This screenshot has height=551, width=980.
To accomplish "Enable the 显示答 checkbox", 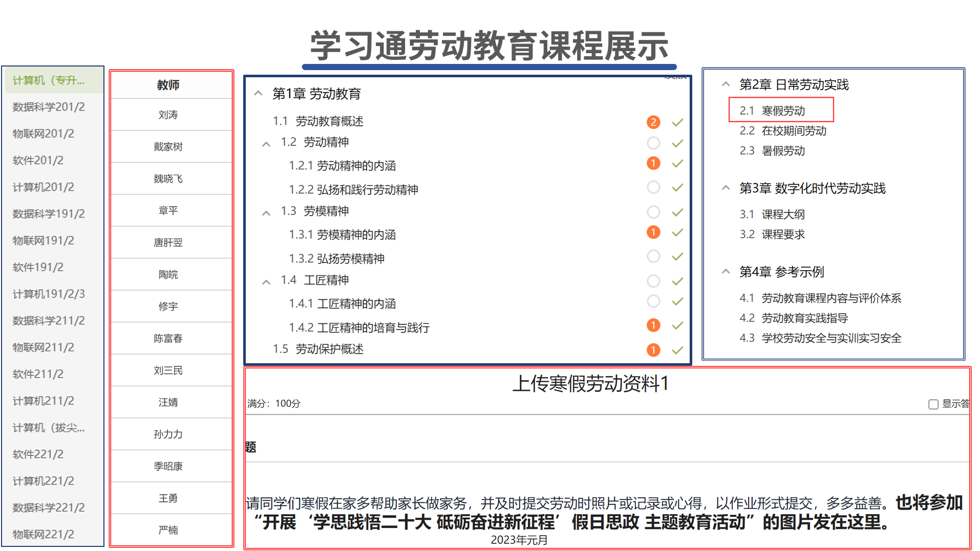I will [933, 404].
